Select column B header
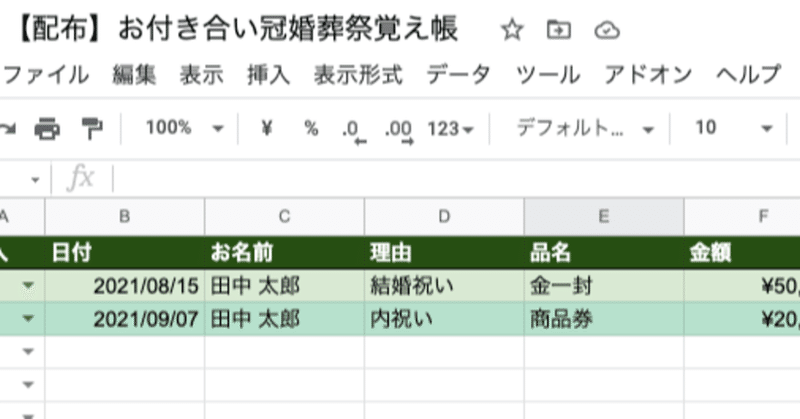This screenshot has height=419, width=800. 124,216
